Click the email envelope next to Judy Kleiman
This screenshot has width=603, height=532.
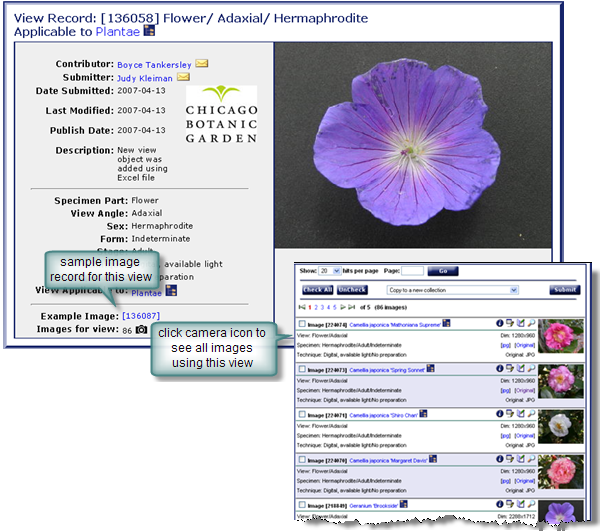click(x=183, y=77)
